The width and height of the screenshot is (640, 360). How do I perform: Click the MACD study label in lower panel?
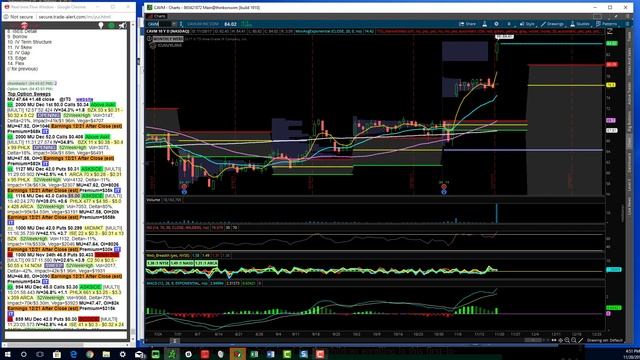(178, 283)
